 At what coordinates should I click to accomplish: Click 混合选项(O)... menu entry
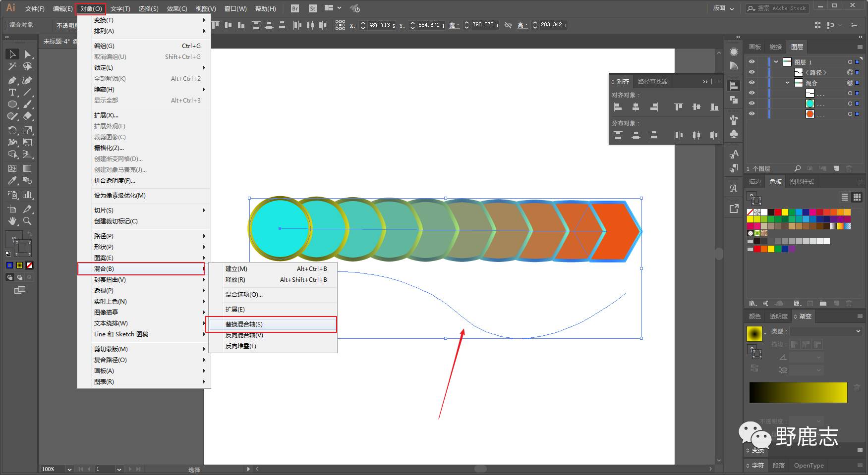(244, 295)
